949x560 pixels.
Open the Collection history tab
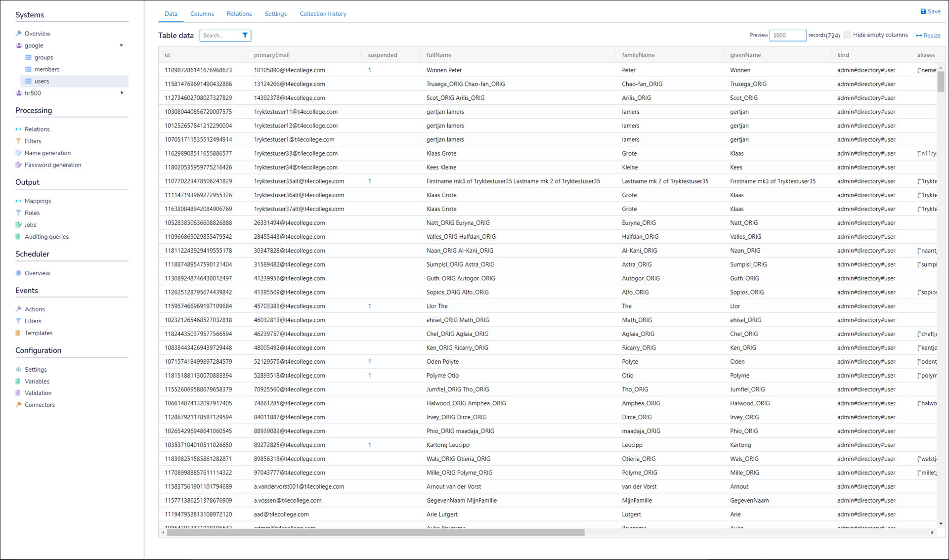point(323,14)
